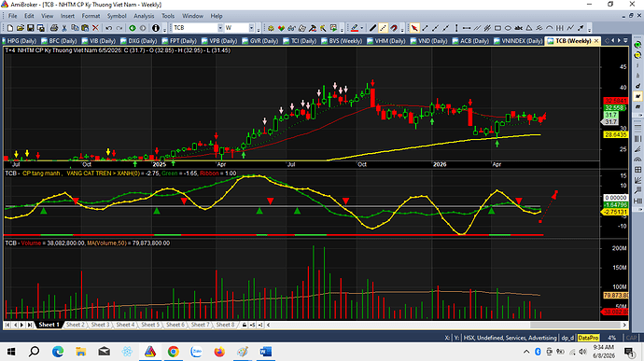Click the Cut scissors icon
The image size is (644, 361).
[64, 28]
